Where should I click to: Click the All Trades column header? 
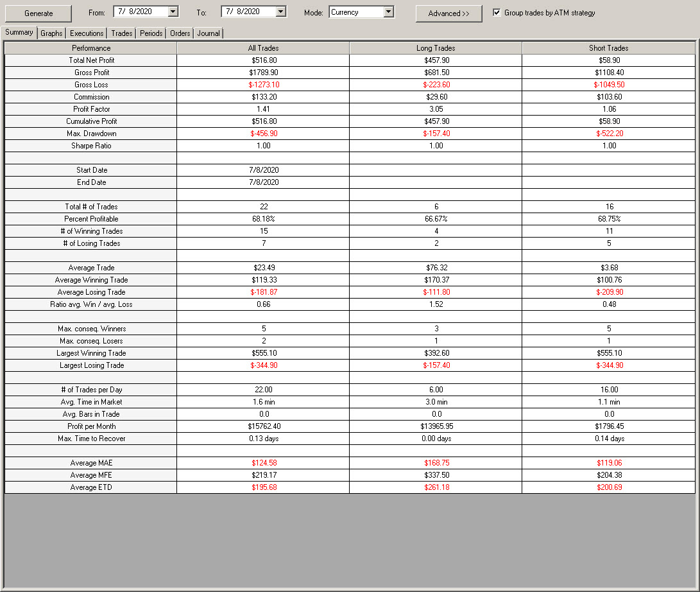click(x=264, y=48)
